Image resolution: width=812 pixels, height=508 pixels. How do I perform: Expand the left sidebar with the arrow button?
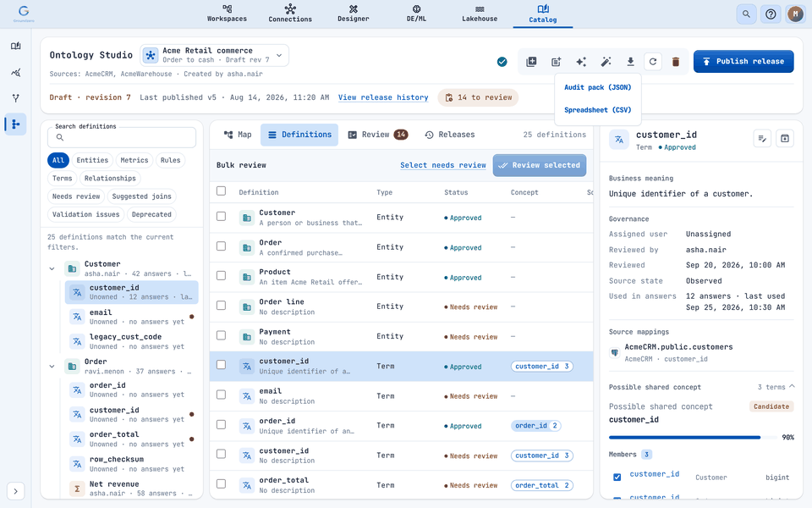[x=15, y=491]
